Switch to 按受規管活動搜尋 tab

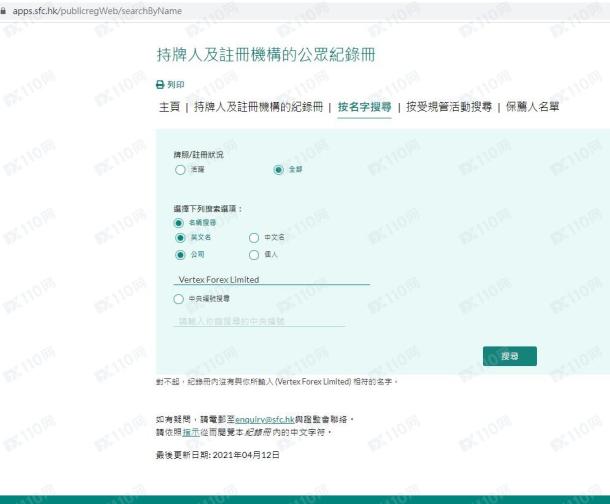(449, 107)
